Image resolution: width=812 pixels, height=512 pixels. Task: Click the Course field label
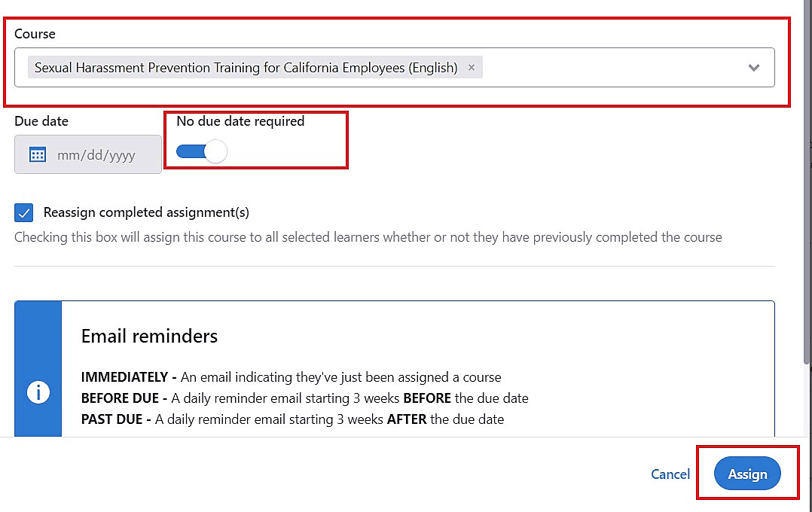pos(35,34)
